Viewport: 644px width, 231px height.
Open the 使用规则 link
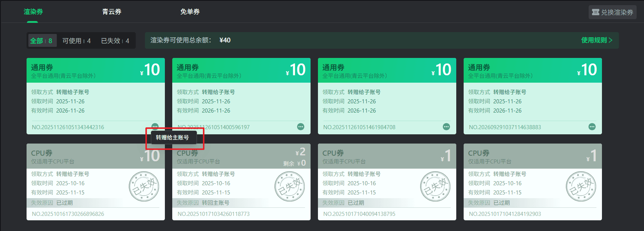596,40
